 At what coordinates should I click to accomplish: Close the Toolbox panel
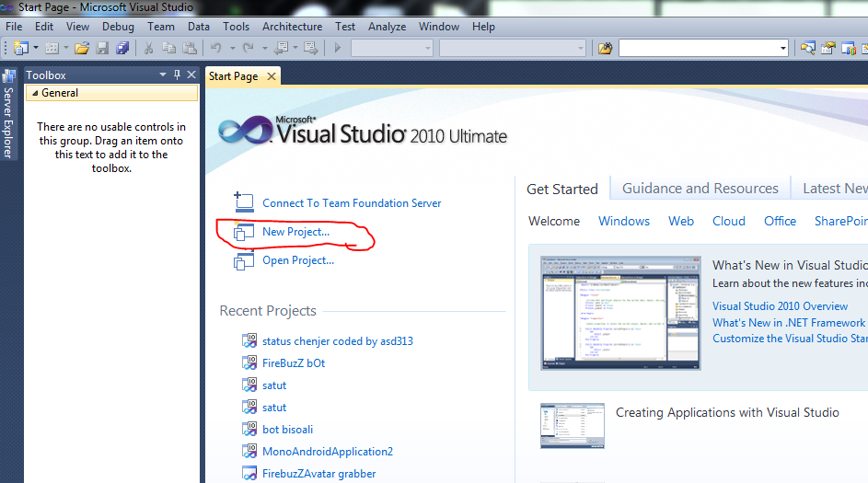(x=191, y=75)
